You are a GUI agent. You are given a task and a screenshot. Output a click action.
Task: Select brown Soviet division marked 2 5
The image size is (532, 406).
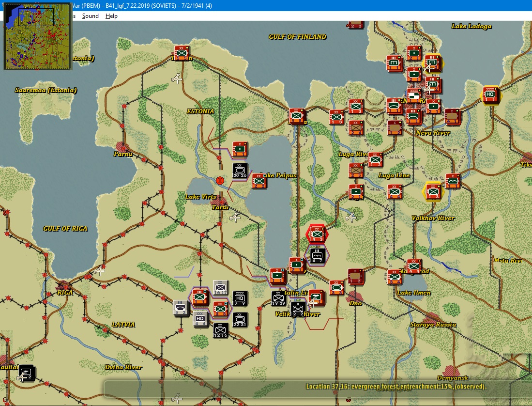coord(356,171)
